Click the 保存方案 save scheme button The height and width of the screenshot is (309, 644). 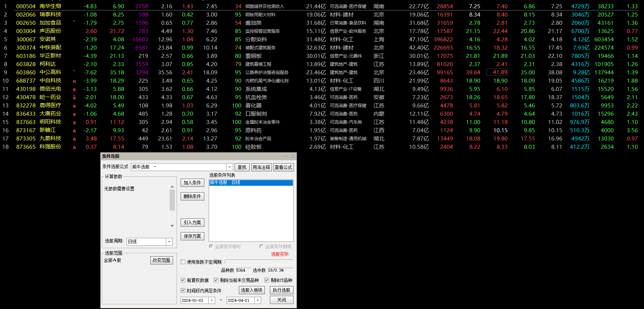pos(192,236)
